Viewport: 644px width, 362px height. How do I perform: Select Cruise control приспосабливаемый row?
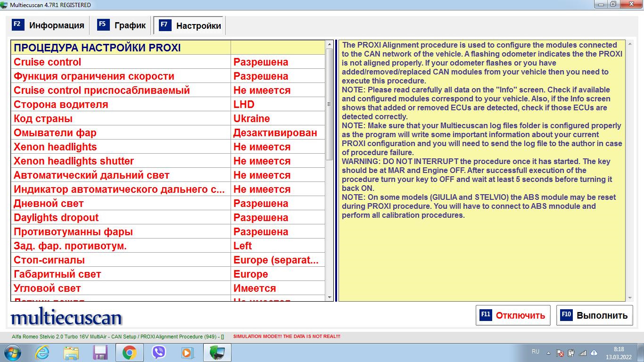(x=168, y=90)
